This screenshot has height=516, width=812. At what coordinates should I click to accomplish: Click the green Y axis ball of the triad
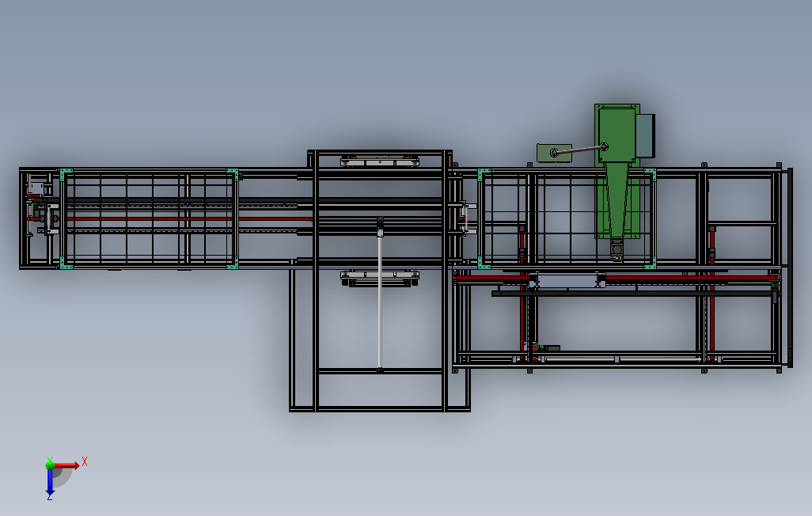(x=50, y=465)
